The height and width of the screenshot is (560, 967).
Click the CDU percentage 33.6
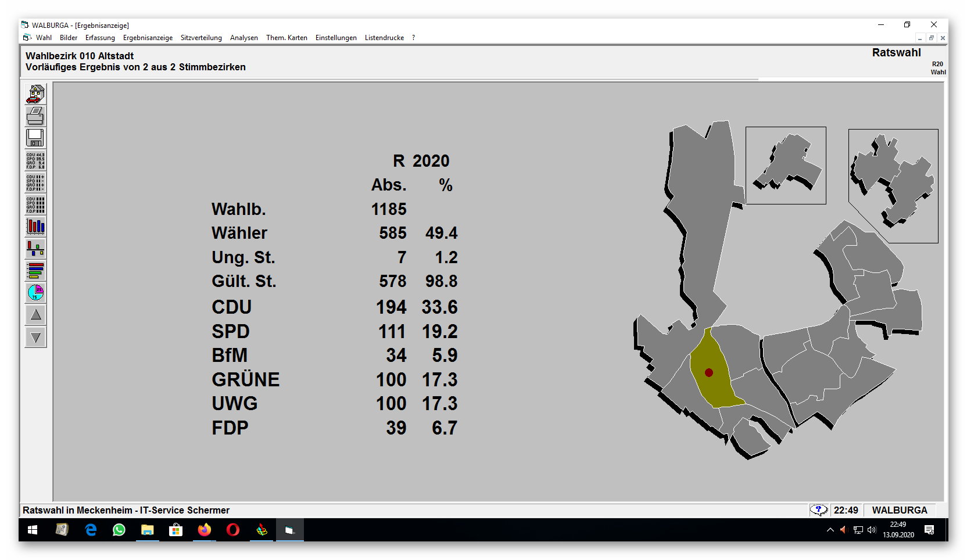[440, 307]
